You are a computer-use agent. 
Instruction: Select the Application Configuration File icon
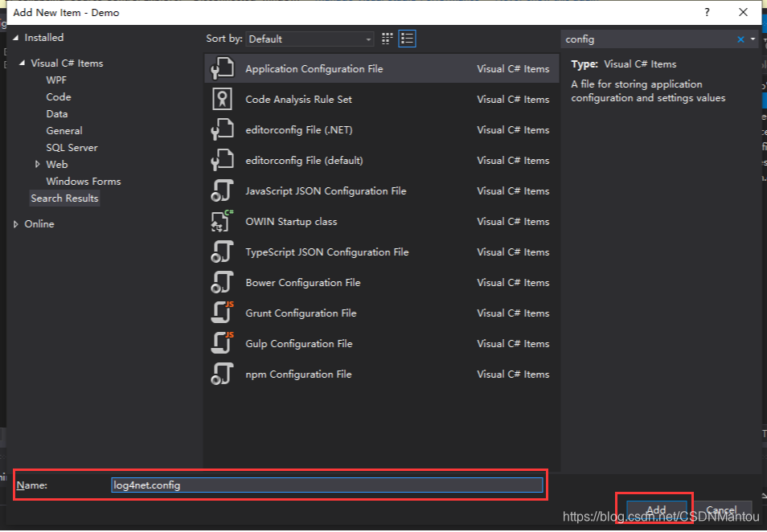(x=222, y=68)
